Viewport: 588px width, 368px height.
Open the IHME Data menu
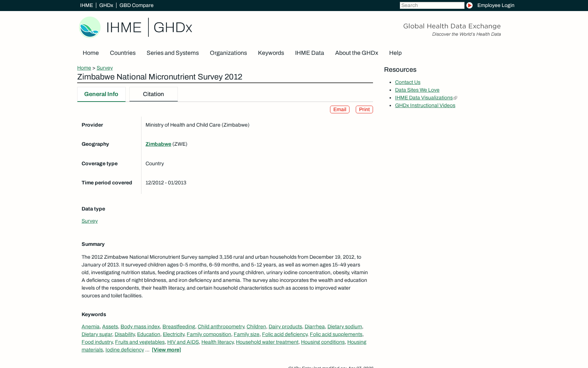pyautogui.click(x=309, y=53)
